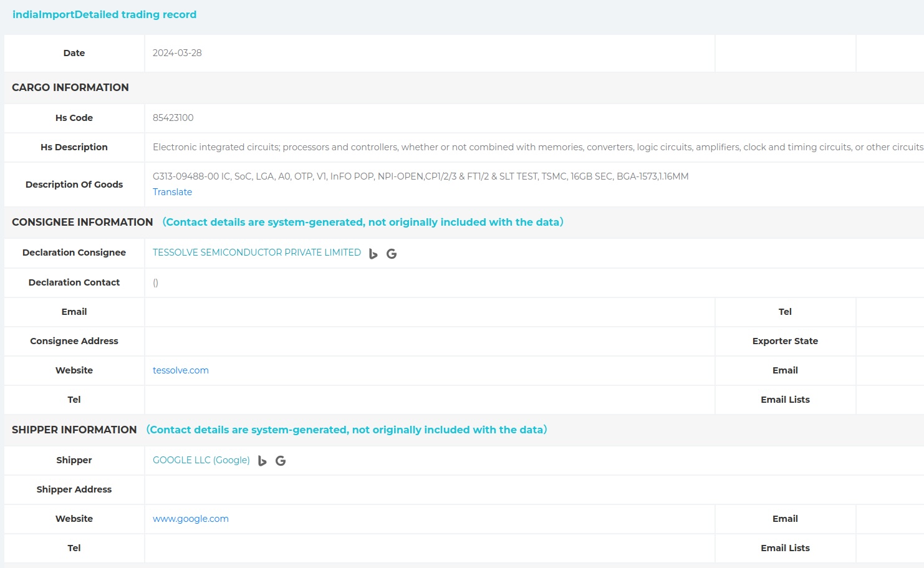Click the Website label in shipper section
Screen dimensions: 924x568
click(74, 519)
